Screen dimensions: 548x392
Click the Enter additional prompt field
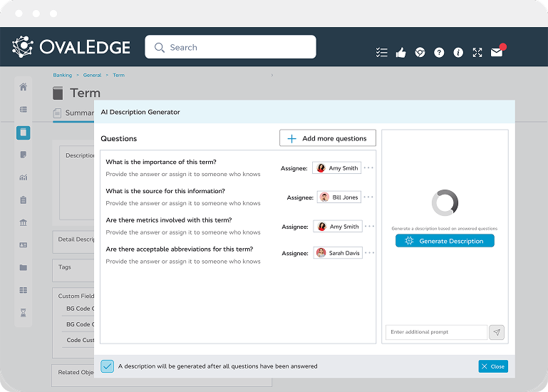[x=437, y=332]
